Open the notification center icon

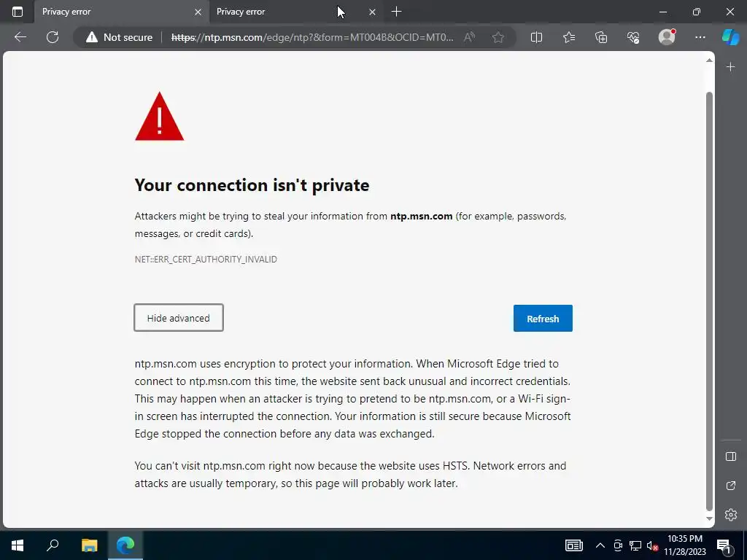[x=724, y=545]
